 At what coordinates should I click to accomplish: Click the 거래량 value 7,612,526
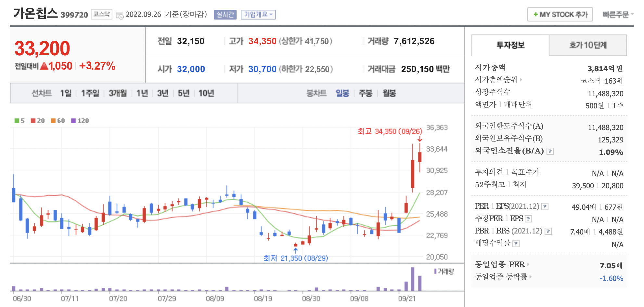tap(414, 41)
